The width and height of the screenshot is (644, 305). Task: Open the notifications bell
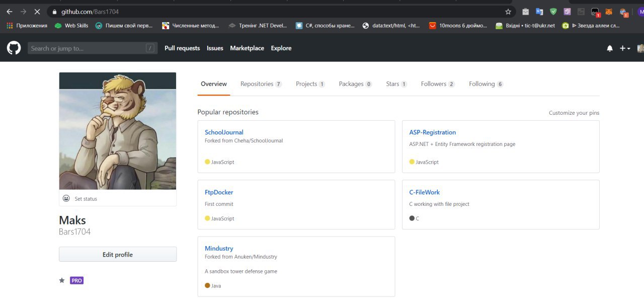pyautogui.click(x=610, y=48)
